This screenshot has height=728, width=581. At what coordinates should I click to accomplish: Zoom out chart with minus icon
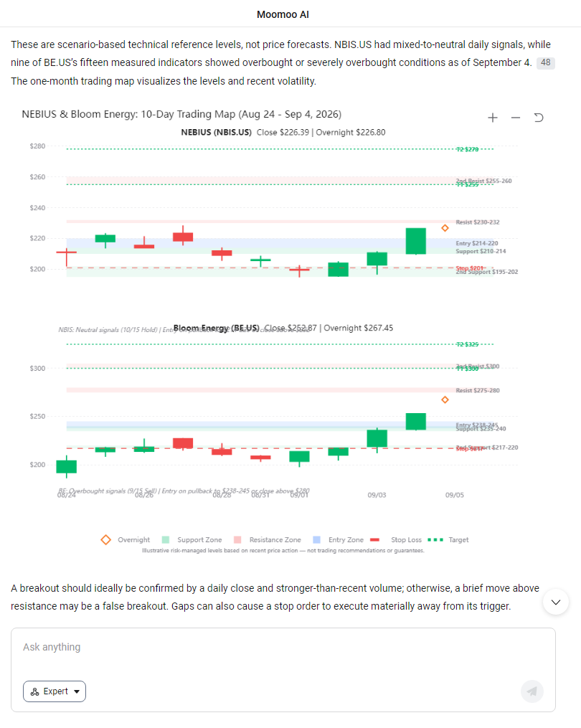click(x=516, y=118)
